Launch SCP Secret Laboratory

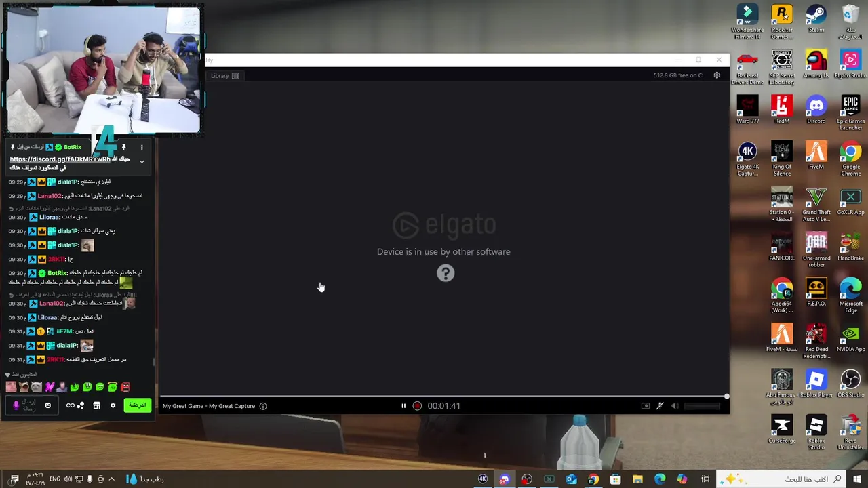pos(782,68)
